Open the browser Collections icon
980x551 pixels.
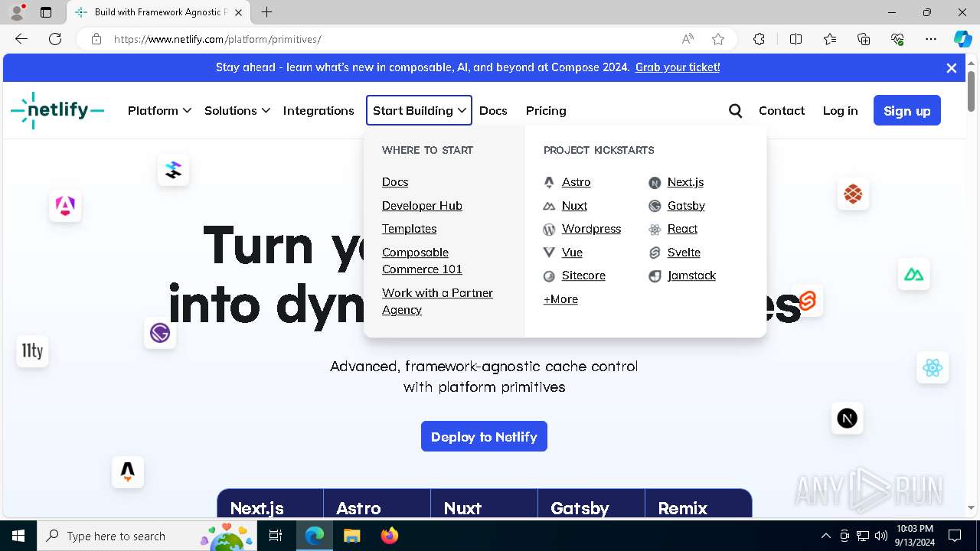point(864,39)
